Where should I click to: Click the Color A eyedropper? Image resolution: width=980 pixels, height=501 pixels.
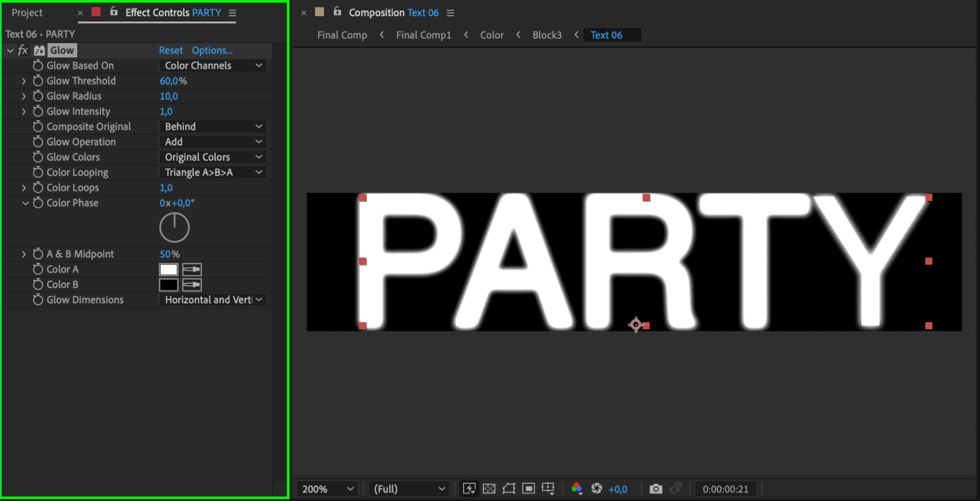tap(192, 269)
